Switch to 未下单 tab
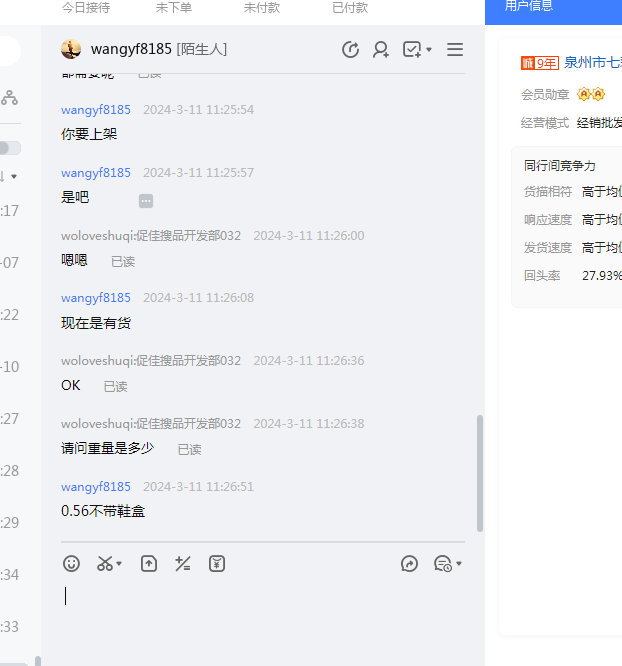Image resolution: width=622 pixels, height=666 pixels. coord(174,8)
